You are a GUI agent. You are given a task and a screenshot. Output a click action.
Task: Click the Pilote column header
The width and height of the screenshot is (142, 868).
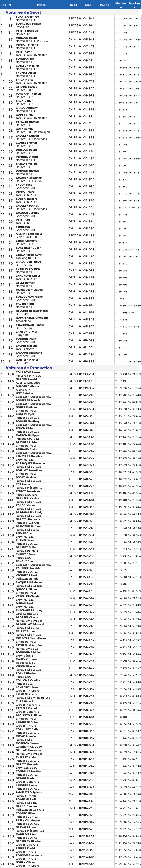pyautogui.click(x=41, y=5)
